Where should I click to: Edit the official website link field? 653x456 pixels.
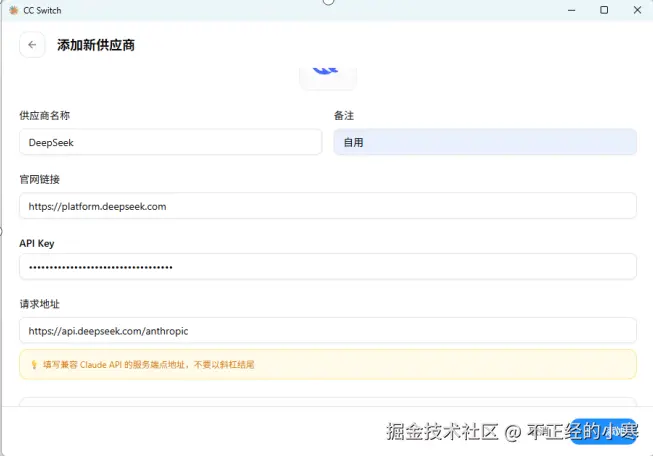[328, 206]
